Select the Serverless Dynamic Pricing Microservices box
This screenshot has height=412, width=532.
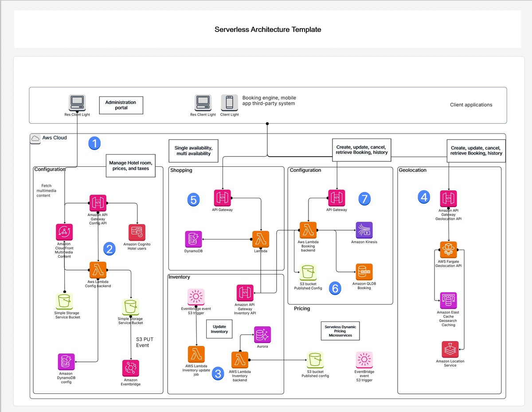tap(340, 330)
